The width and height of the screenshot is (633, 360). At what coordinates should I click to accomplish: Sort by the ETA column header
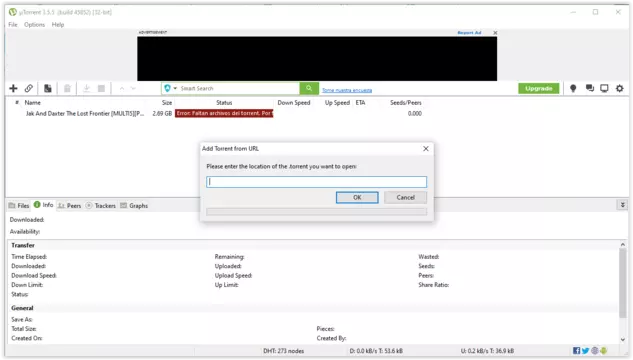pyautogui.click(x=361, y=103)
